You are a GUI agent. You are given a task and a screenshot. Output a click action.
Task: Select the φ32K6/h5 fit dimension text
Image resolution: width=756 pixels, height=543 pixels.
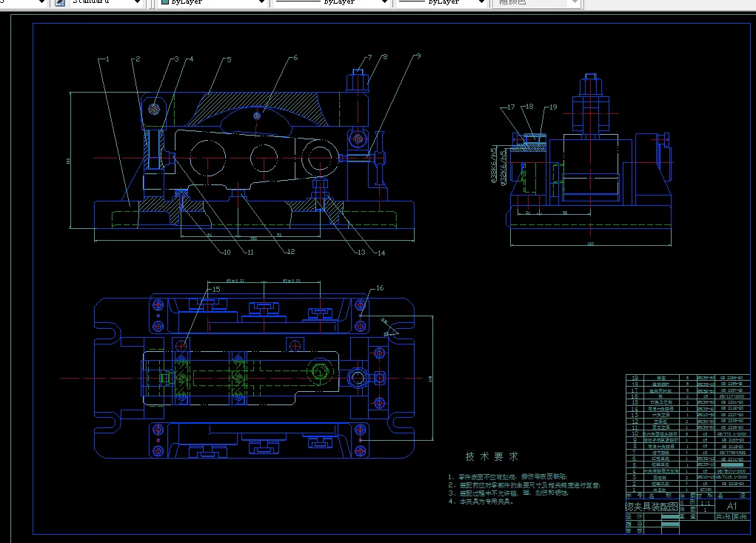coord(504,167)
